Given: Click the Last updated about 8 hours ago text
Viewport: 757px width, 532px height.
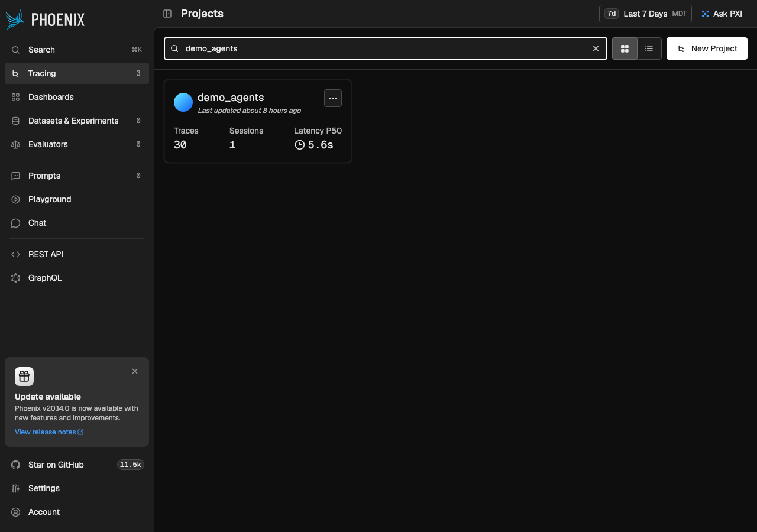Looking at the screenshot, I should point(250,111).
